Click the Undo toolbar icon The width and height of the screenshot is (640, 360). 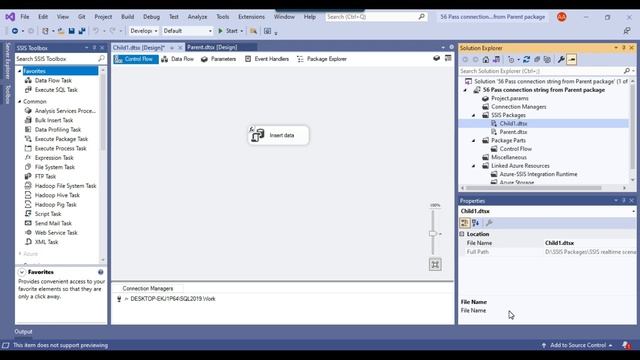(x=96, y=31)
